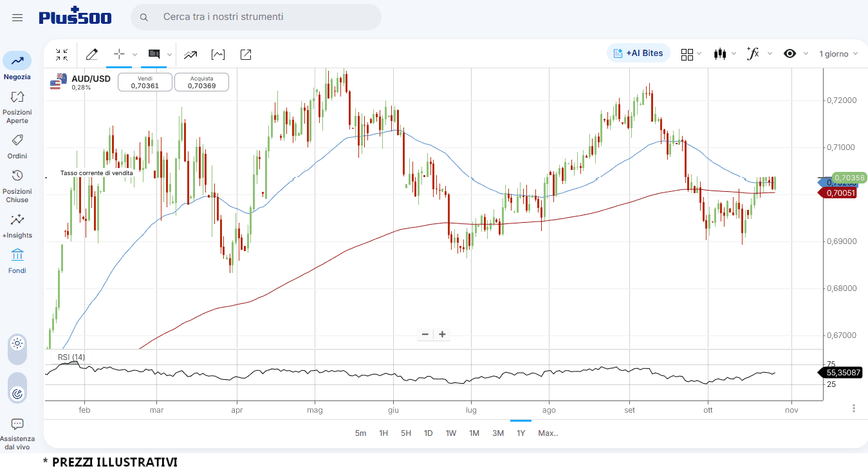The height and width of the screenshot is (470, 868).
Task: Open the fx indicators icon
Action: pyautogui.click(x=753, y=53)
